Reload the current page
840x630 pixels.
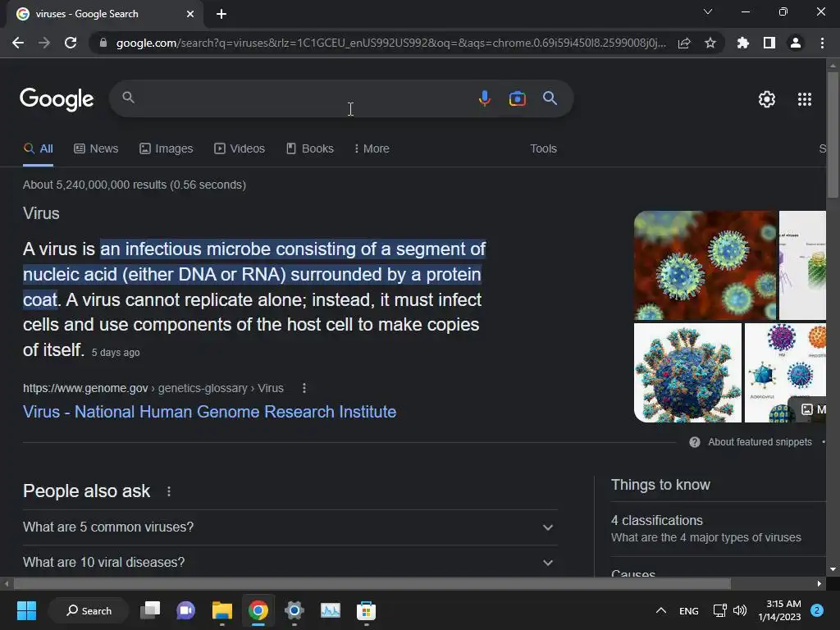coord(71,43)
